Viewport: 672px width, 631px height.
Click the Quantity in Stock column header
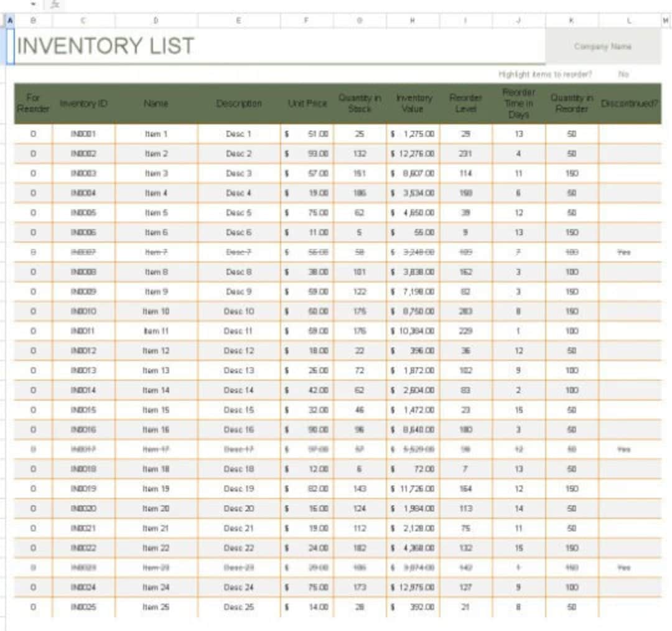[359, 104]
